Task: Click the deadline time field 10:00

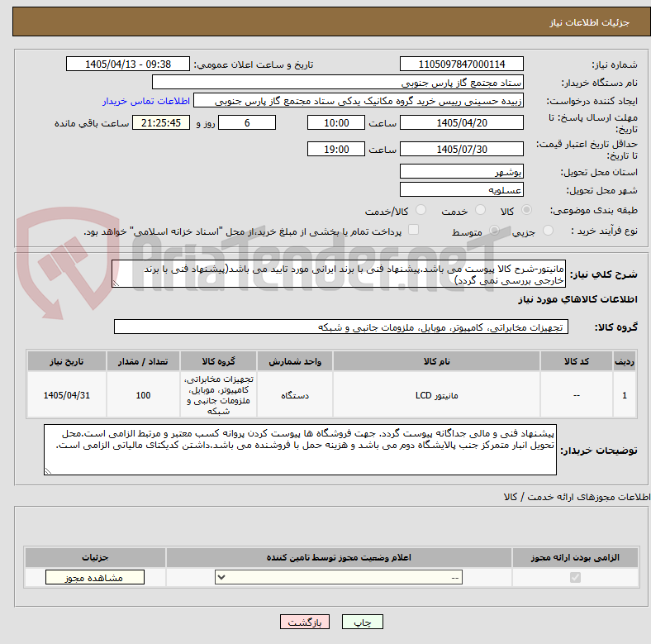Action: click(336, 122)
